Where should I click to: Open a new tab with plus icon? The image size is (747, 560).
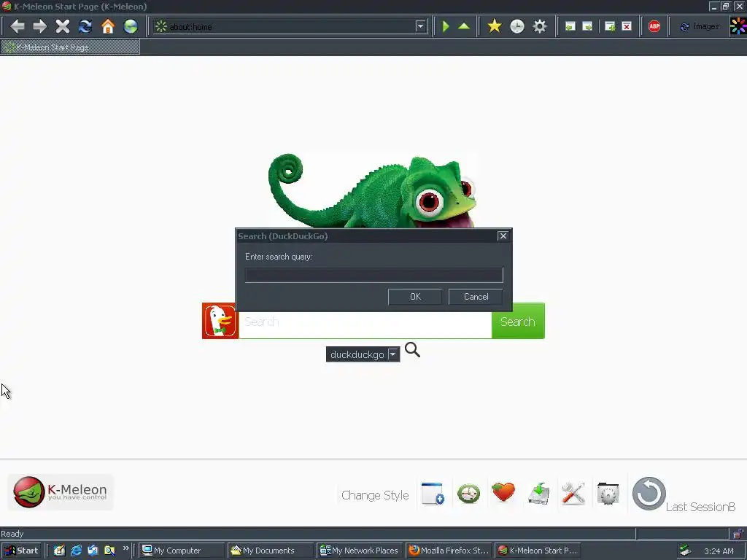coord(610,27)
